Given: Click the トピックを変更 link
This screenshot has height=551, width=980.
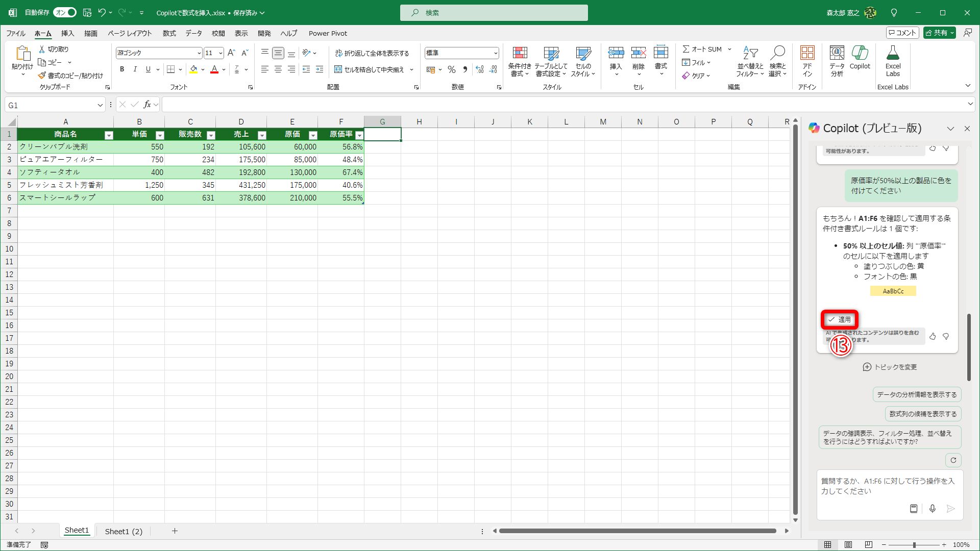Looking at the screenshot, I should (x=890, y=367).
